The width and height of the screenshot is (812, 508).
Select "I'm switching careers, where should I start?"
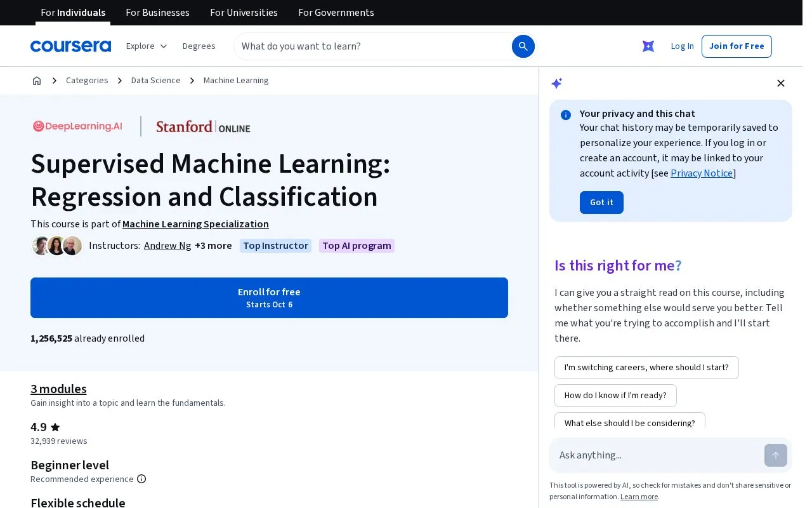click(x=646, y=368)
